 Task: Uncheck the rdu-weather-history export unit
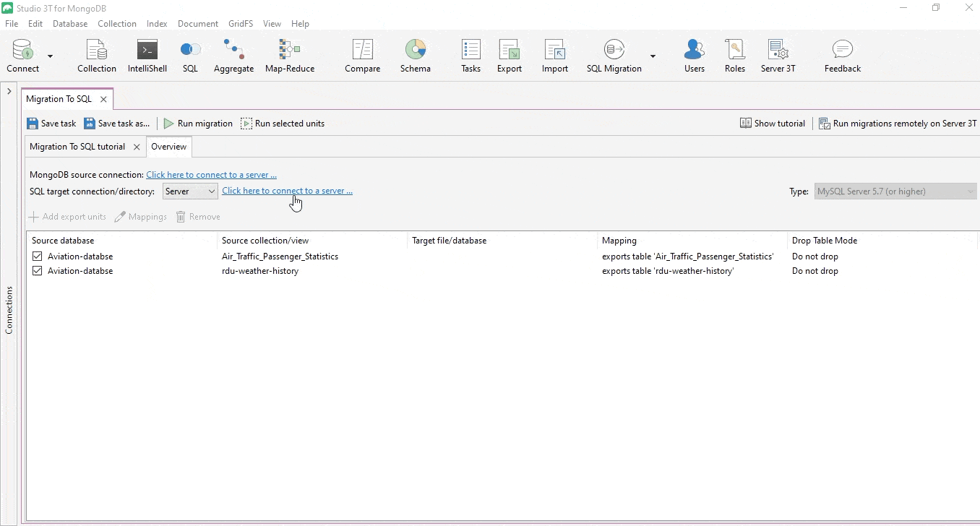38,271
